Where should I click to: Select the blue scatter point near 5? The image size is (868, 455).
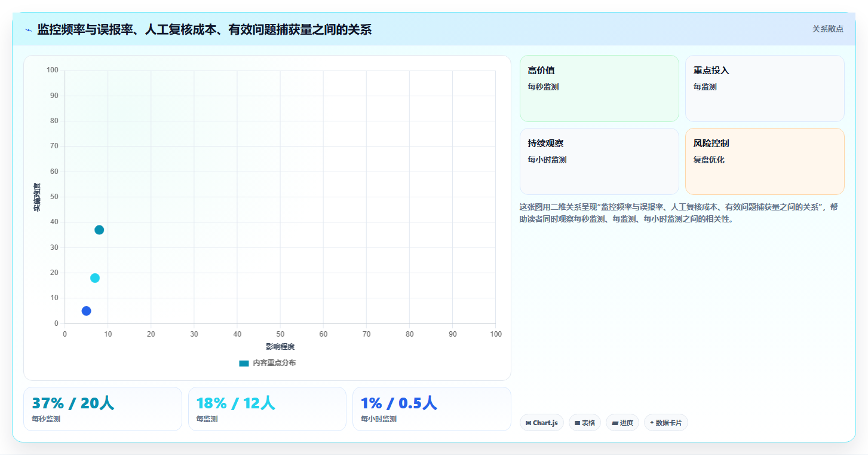click(x=86, y=311)
